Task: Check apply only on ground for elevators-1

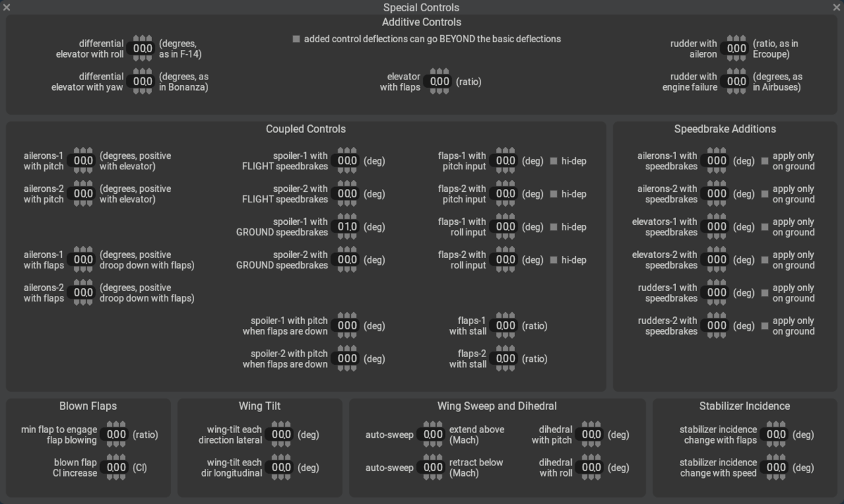Action: [x=765, y=227]
